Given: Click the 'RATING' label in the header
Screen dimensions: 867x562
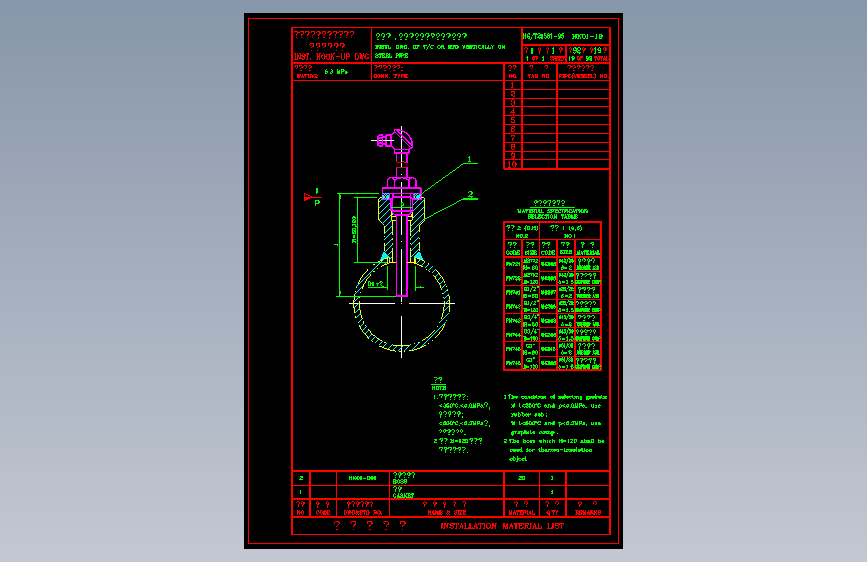Looking at the screenshot, I should pyautogui.click(x=307, y=76).
